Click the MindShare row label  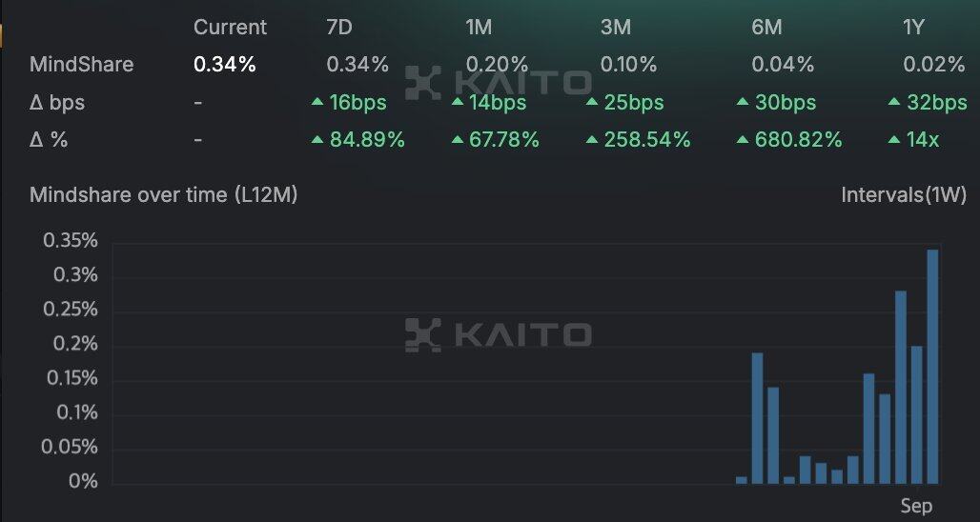point(81,65)
